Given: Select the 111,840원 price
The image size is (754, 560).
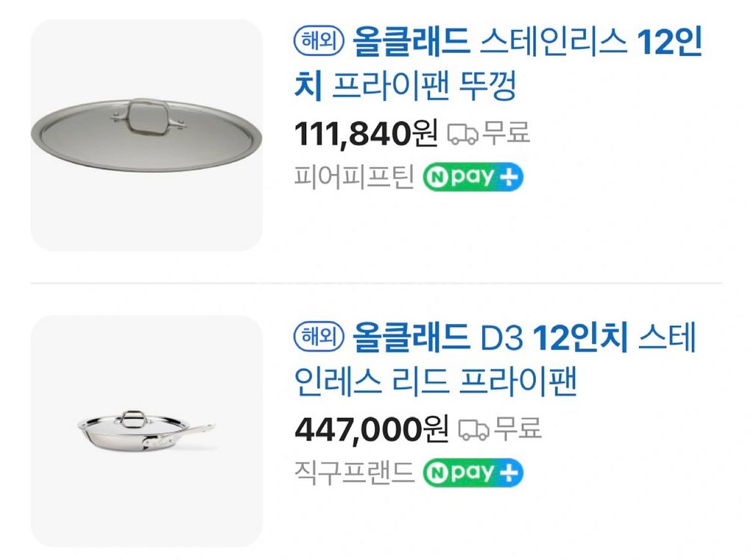Looking at the screenshot, I should coord(366,134).
